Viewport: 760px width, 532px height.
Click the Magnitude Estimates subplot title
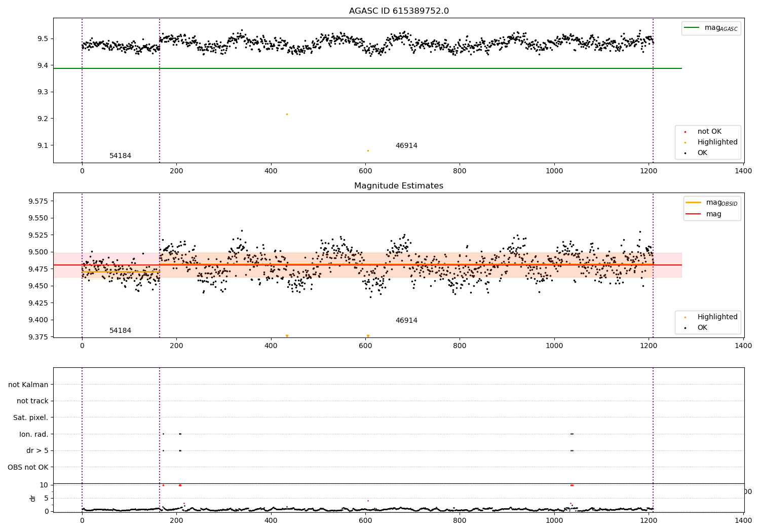pos(399,186)
